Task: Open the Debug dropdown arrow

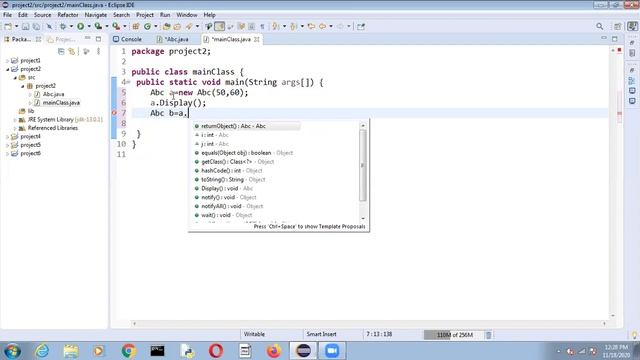Action: pyautogui.click(x=71, y=27)
